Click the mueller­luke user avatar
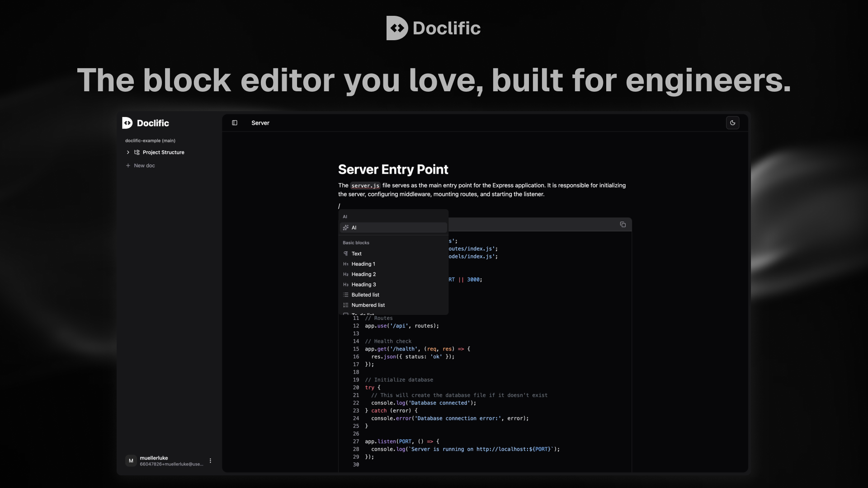The image size is (868, 488). point(131,460)
